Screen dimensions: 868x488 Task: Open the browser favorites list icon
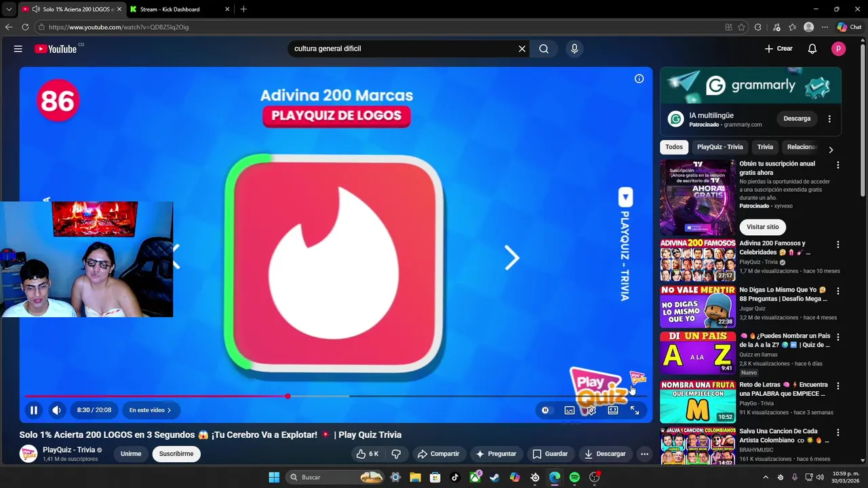pyautogui.click(x=792, y=27)
